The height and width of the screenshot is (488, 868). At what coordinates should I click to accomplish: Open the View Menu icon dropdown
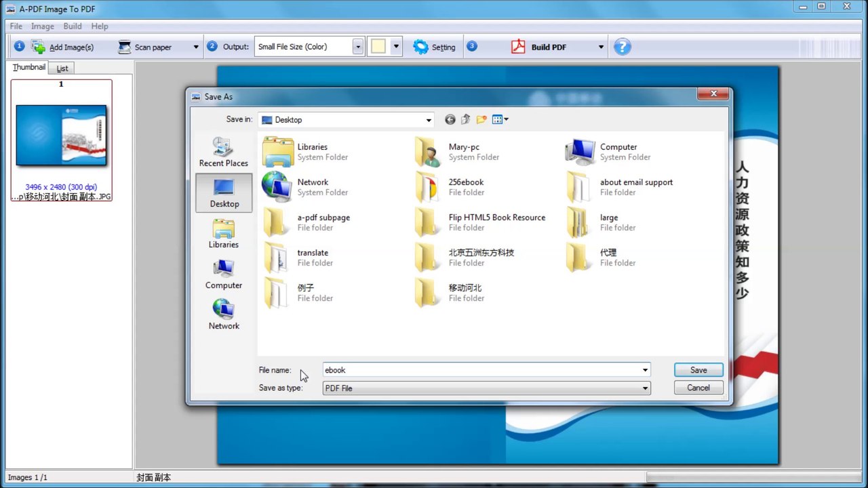500,120
